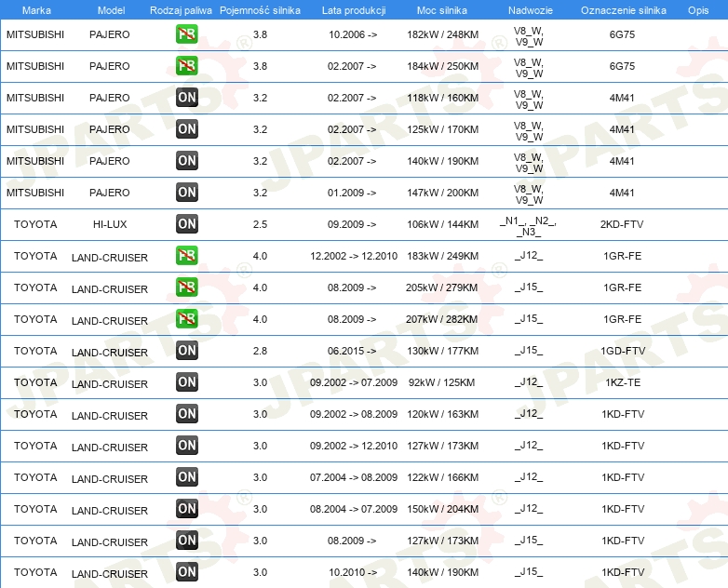Click the _N1_, _N2_, _N3_ body cell
Viewport: 728px width, 588px height.
pos(529,225)
